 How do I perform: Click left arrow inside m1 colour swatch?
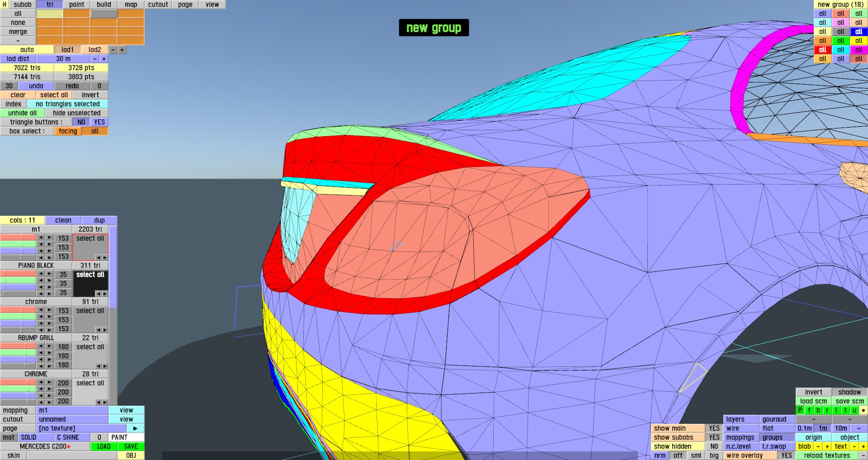pyautogui.click(x=98, y=257)
